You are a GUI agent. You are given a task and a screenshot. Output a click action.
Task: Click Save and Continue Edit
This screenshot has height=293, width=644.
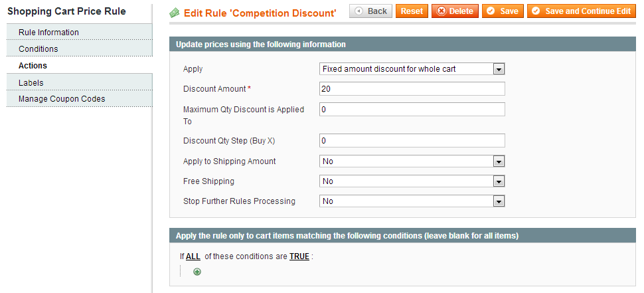[581, 11]
